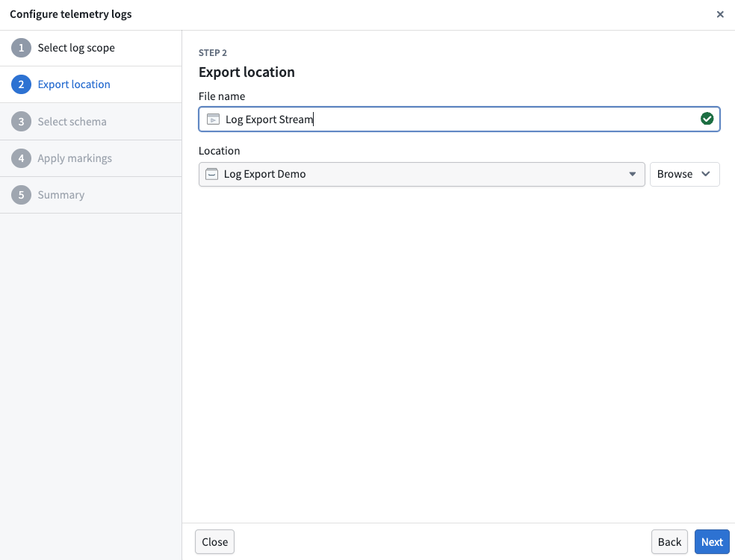Expand location dropdown caret arrow
The width and height of the screenshot is (735, 560).
(633, 174)
